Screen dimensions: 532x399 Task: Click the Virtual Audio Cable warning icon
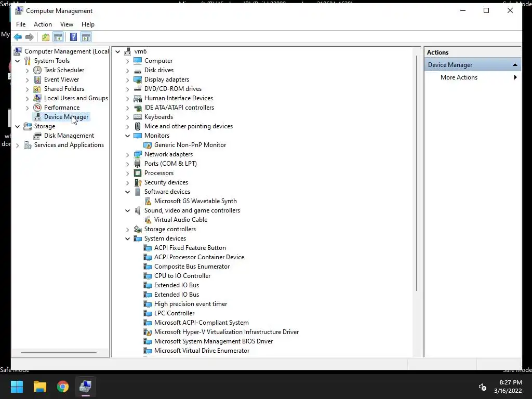click(148, 220)
